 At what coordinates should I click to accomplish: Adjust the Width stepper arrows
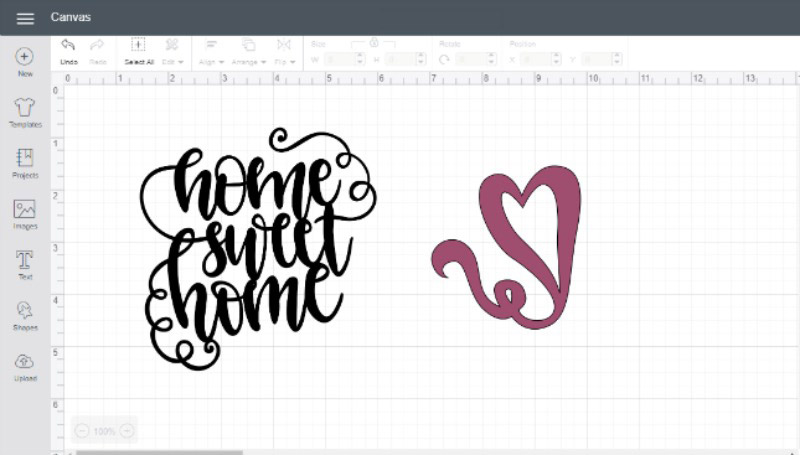[x=360, y=60]
